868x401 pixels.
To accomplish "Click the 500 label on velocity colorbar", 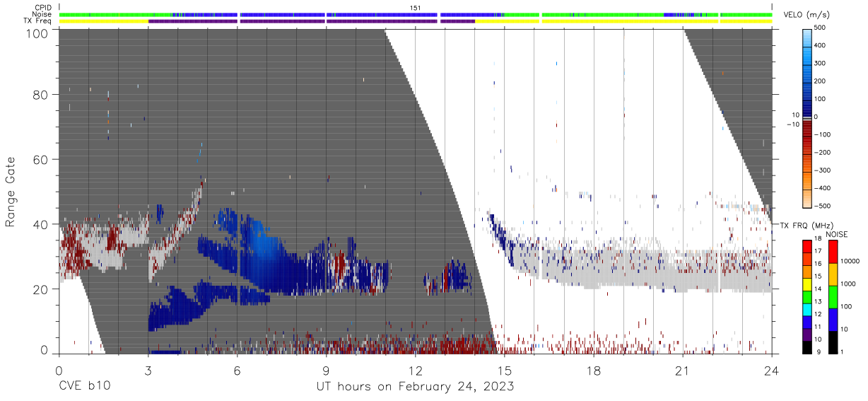I will coord(820,28).
